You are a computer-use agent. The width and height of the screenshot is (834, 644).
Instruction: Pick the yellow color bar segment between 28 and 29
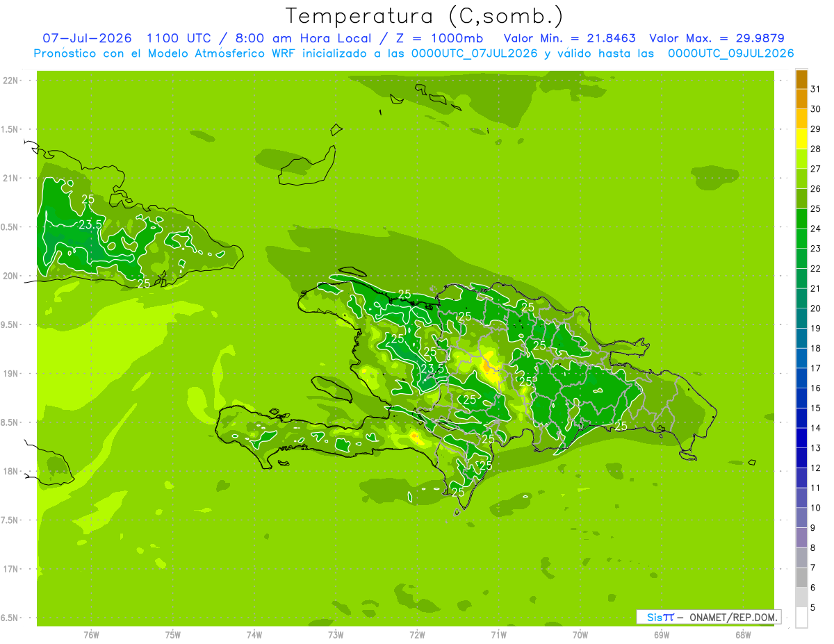point(801,138)
